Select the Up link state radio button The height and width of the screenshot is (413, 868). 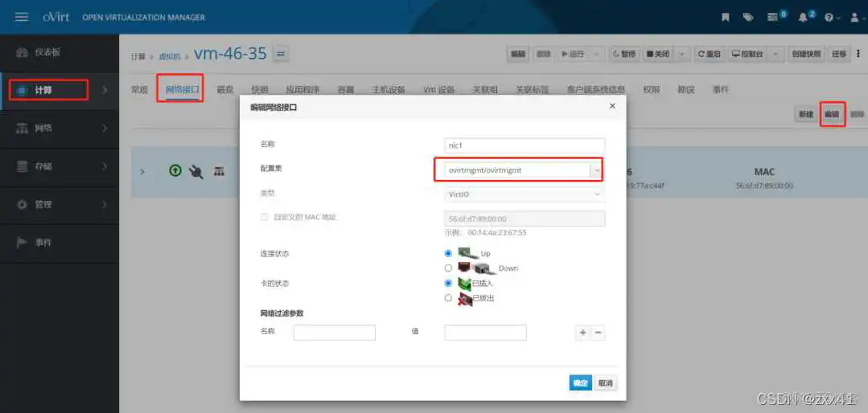tap(448, 253)
